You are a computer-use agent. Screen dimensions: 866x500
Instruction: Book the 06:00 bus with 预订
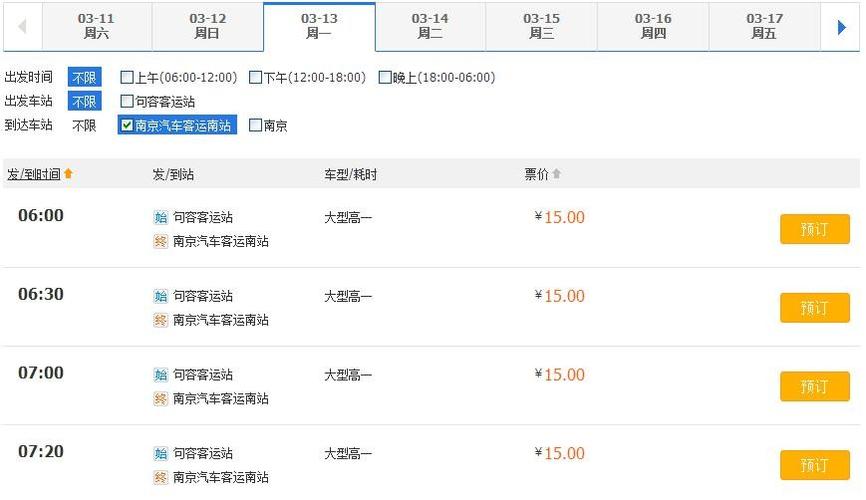[815, 229]
